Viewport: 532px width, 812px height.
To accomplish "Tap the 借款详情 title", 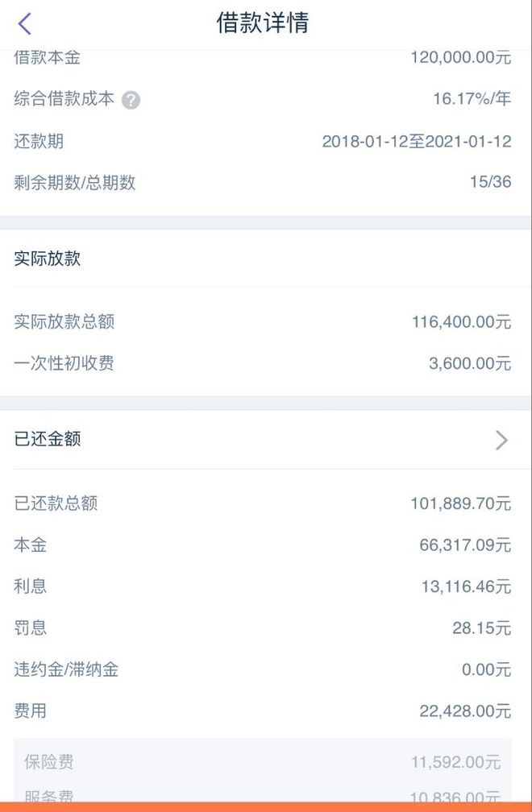I will 266,23.
